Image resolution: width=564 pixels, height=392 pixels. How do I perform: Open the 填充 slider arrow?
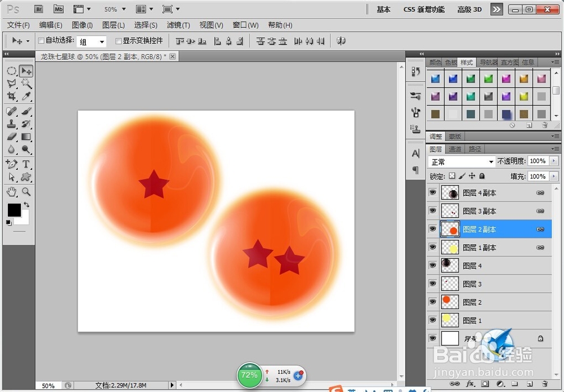click(x=554, y=176)
